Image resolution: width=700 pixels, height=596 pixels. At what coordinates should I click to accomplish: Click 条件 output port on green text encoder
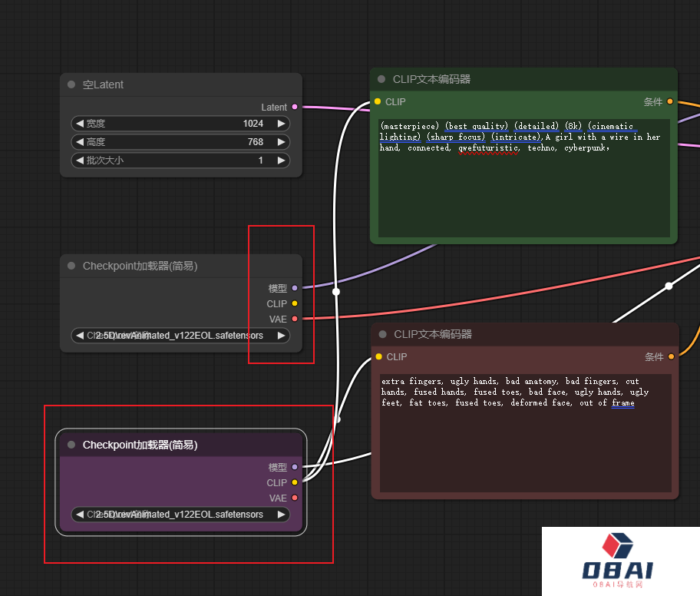coord(670,102)
